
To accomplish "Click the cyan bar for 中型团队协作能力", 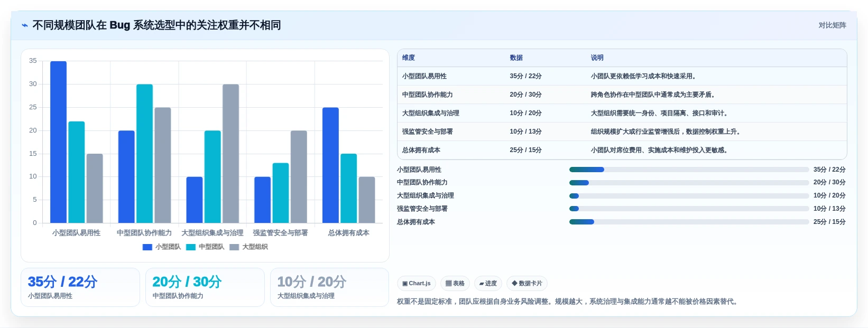I will [x=144, y=154].
